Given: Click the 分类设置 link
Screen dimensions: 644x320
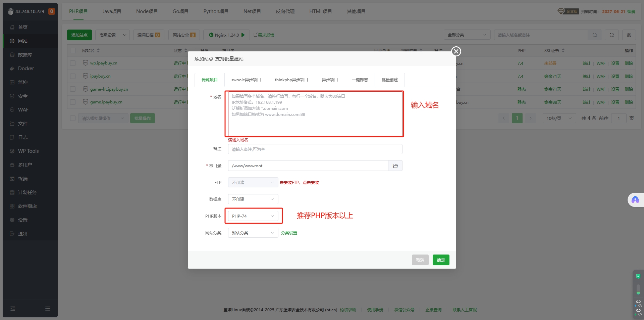Looking at the screenshot, I should [289, 233].
